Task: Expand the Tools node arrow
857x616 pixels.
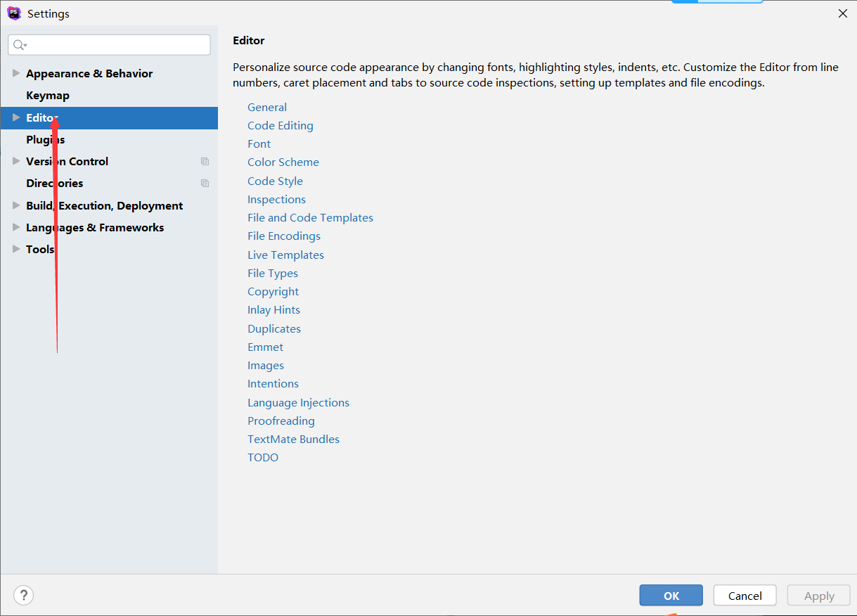Action: tap(16, 249)
